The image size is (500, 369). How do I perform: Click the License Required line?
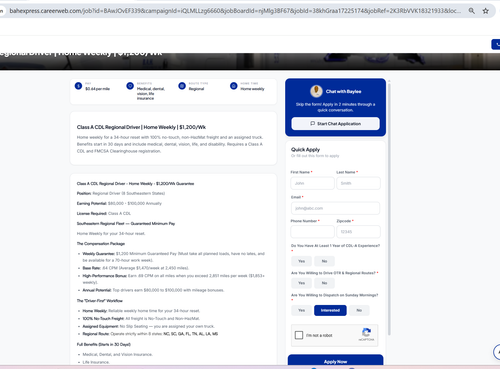(104, 213)
